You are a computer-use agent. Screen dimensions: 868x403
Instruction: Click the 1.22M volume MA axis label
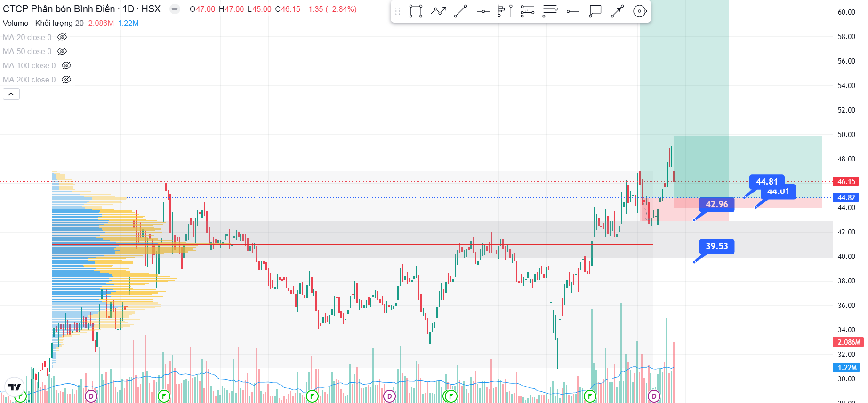point(847,368)
